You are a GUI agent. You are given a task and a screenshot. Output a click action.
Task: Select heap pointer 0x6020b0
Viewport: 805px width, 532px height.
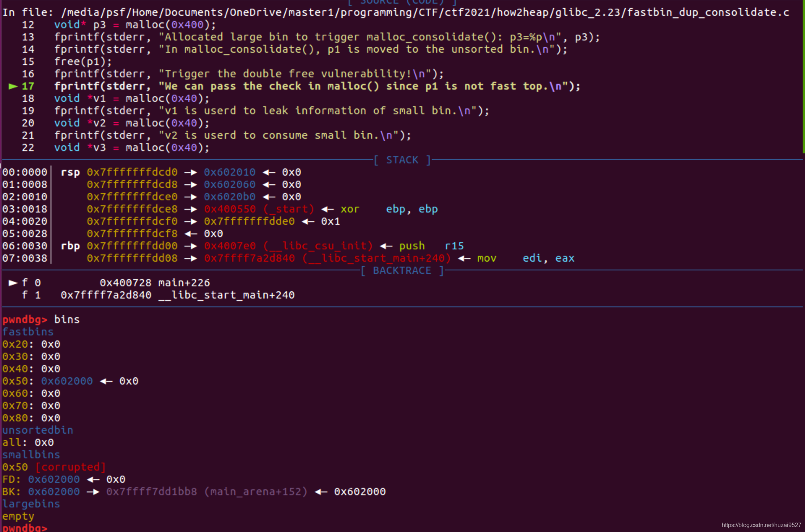[x=230, y=197]
